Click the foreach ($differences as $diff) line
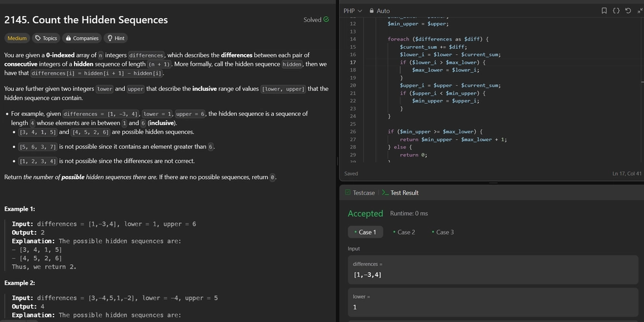644x322 pixels. [438, 39]
